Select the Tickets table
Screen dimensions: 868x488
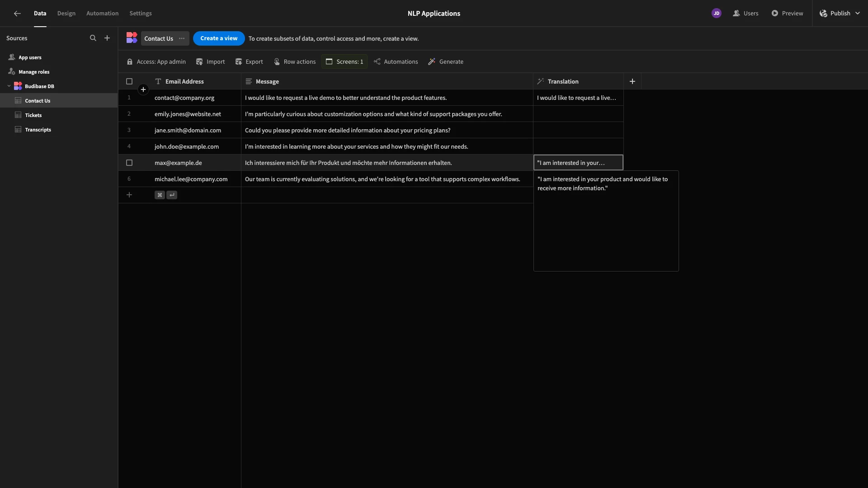(59, 115)
